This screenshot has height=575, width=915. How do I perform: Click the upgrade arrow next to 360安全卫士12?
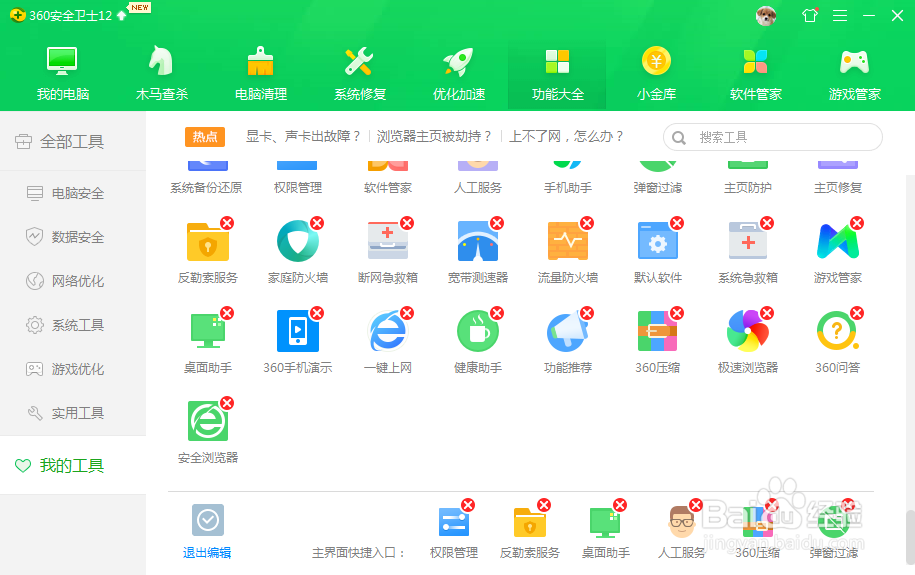pyautogui.click(x=121, y=16)
